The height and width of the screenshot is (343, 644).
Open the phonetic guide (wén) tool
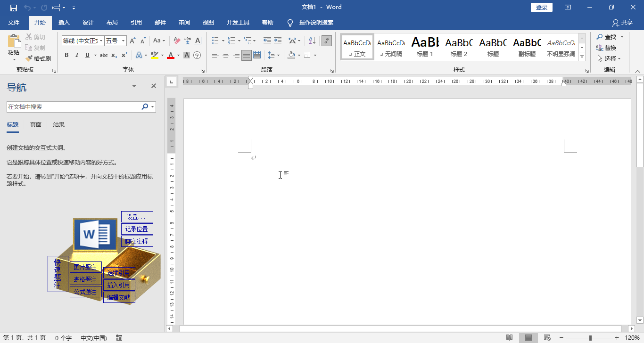point(187,41)
